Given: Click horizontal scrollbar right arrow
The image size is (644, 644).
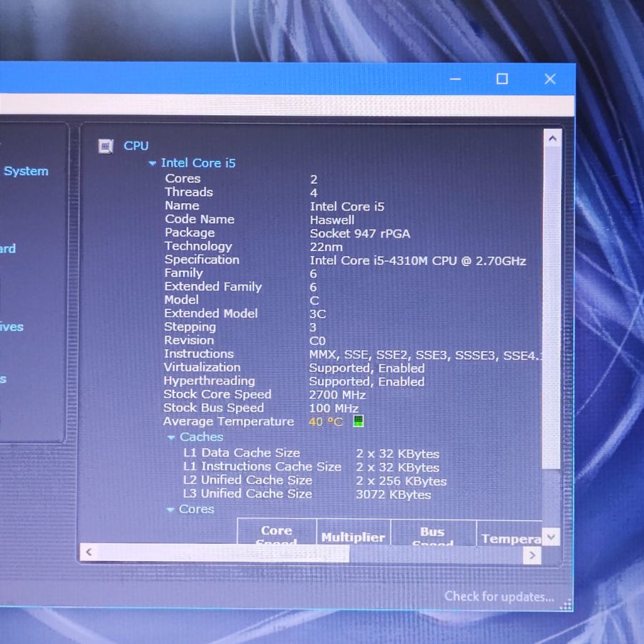Looking at the screenshot, I should point(532,555).
